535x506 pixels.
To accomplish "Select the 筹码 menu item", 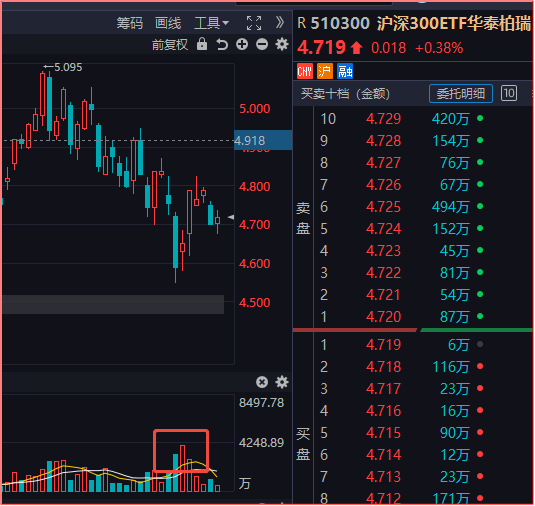I will point(130,23).
